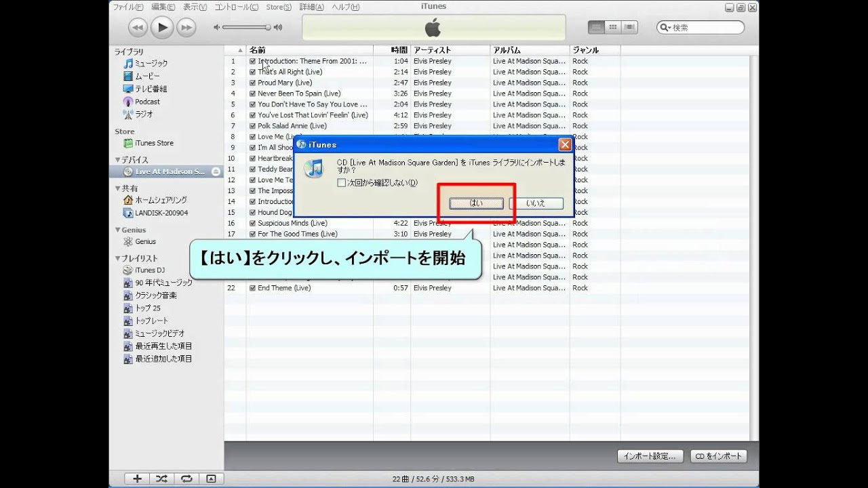
Task: Open ホームシェアリング in sidebar
Action: [x=155, y=200]
